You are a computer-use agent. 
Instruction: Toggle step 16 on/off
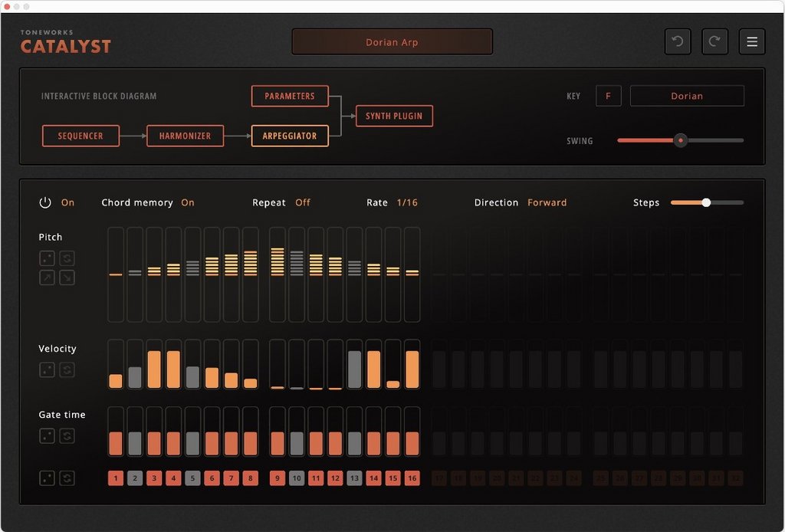(x=412, y=478)
